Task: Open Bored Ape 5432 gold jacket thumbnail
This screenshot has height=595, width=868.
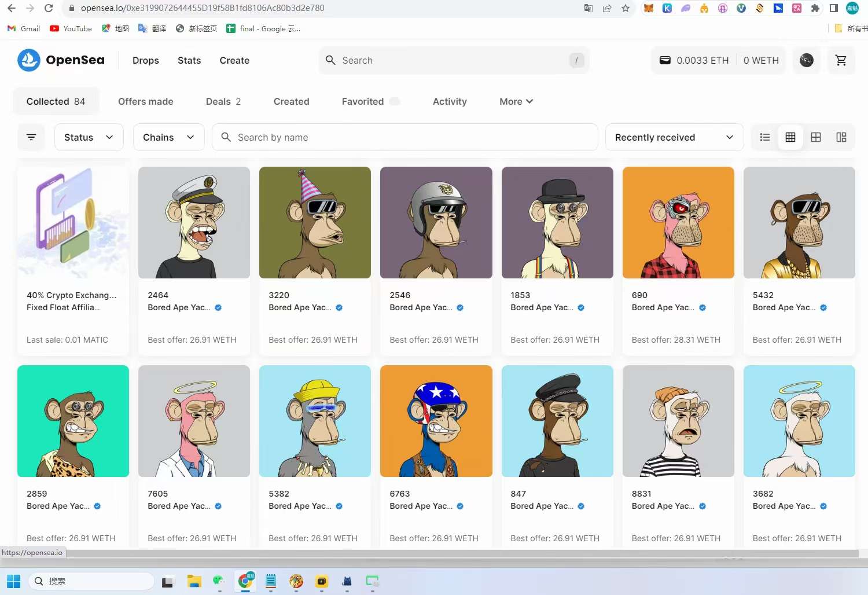Action: [x=799, y=223]
